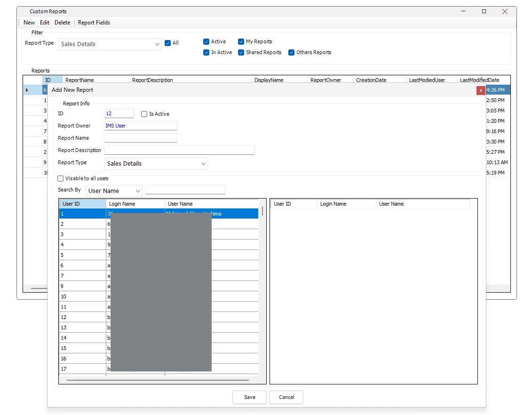Image resolution: width=532 pixels, height=415 pixels.
Task: Close the Add New Report dialog
Action: click(481, 90)
